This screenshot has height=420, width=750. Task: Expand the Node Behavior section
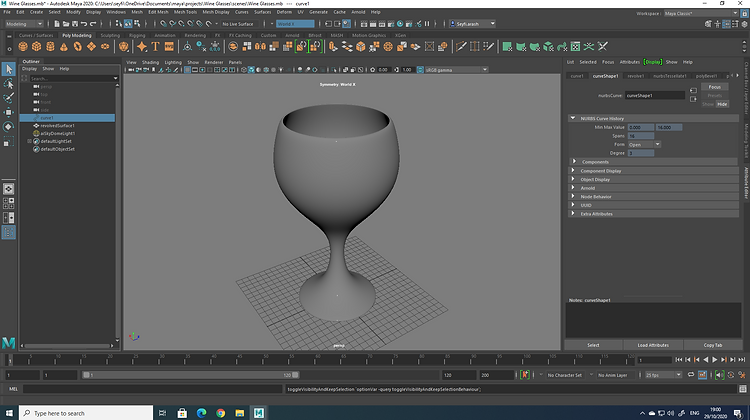pos(573,196)
